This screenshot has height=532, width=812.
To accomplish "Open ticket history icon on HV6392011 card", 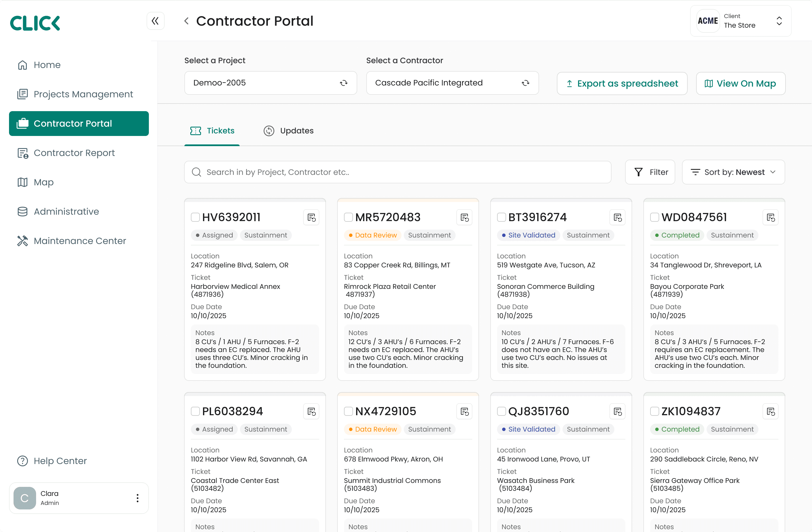I will (311, 217).
